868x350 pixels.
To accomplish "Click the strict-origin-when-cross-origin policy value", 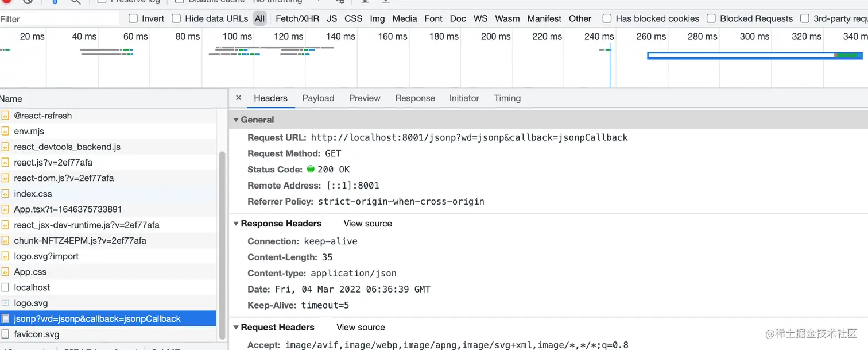I will [401, 202].
